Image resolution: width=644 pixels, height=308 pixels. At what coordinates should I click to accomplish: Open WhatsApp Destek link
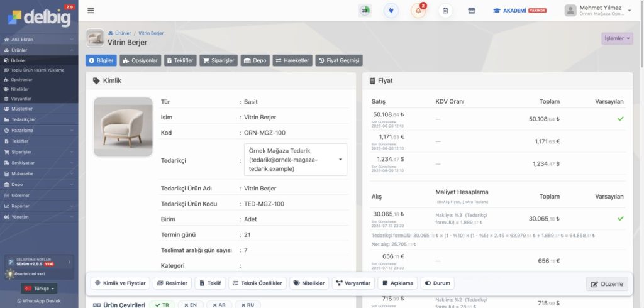point(39,301)
